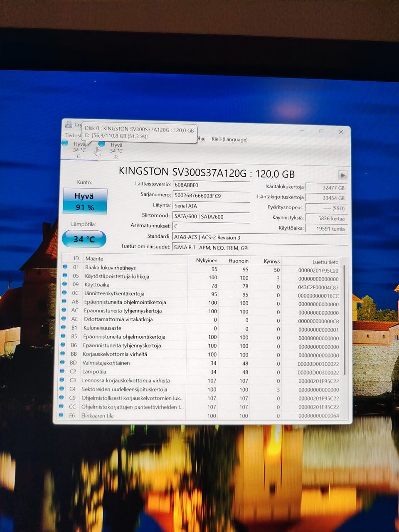Screen dimensions: 399x532
Task: Click the Kunto: label
Action: click(x=84, y=182)
